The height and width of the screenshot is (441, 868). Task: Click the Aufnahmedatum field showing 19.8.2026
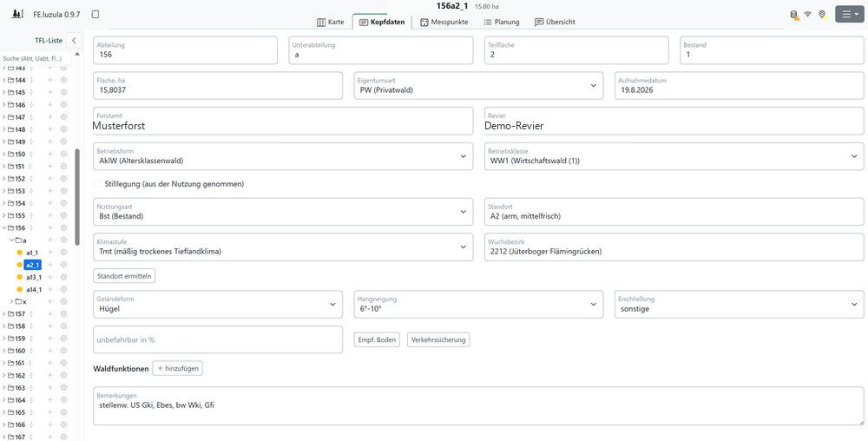point(740,86)
